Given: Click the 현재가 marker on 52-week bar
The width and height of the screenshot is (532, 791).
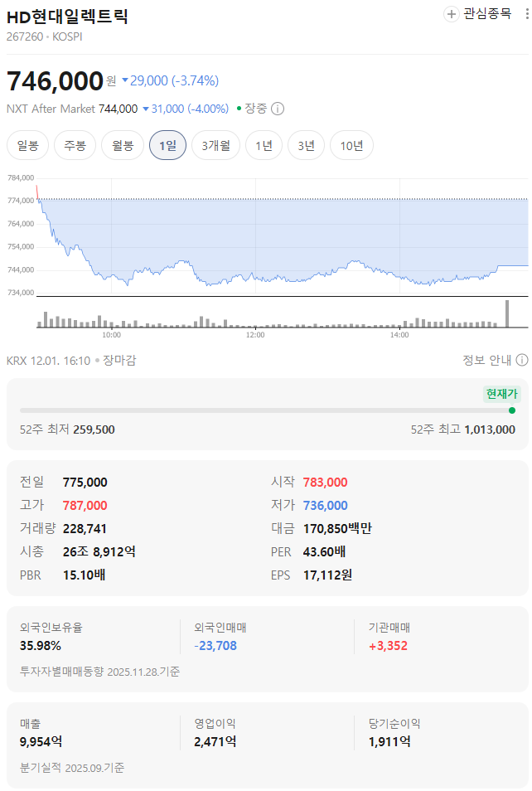Looking at the screenshot, I should [501, 394].
